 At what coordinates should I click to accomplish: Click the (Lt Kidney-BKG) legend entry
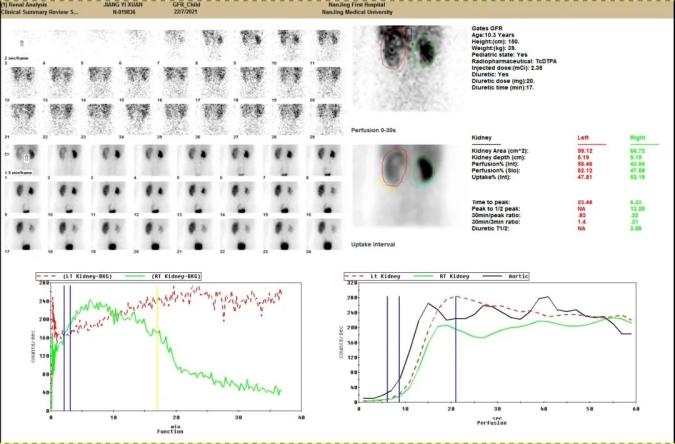[x=75, y=276]
